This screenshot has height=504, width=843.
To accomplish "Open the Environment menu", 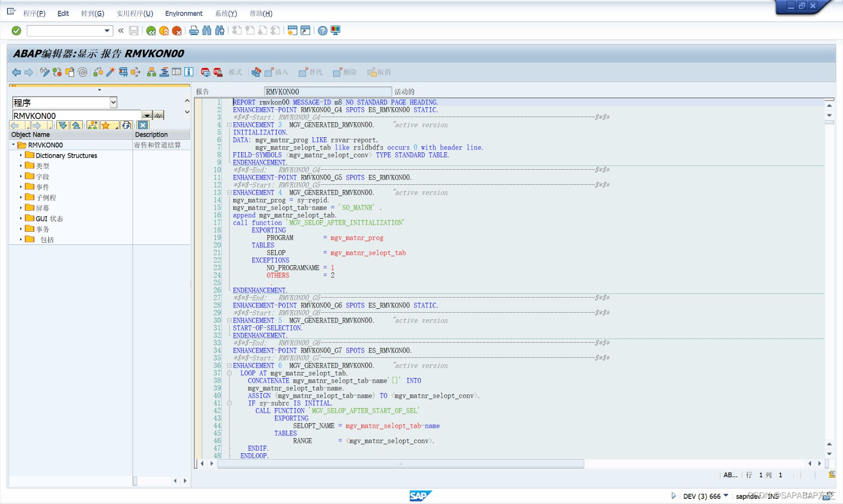I will pos(184,13).
